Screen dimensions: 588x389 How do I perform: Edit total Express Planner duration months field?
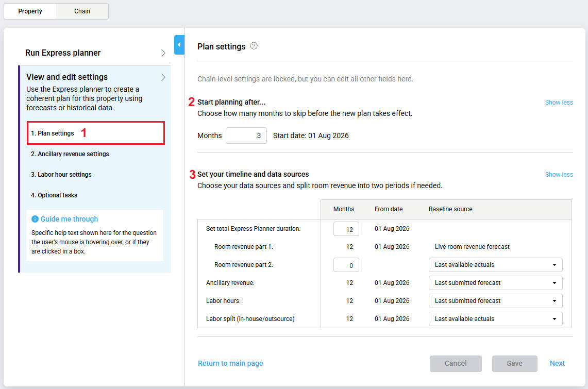pos(346,229)
